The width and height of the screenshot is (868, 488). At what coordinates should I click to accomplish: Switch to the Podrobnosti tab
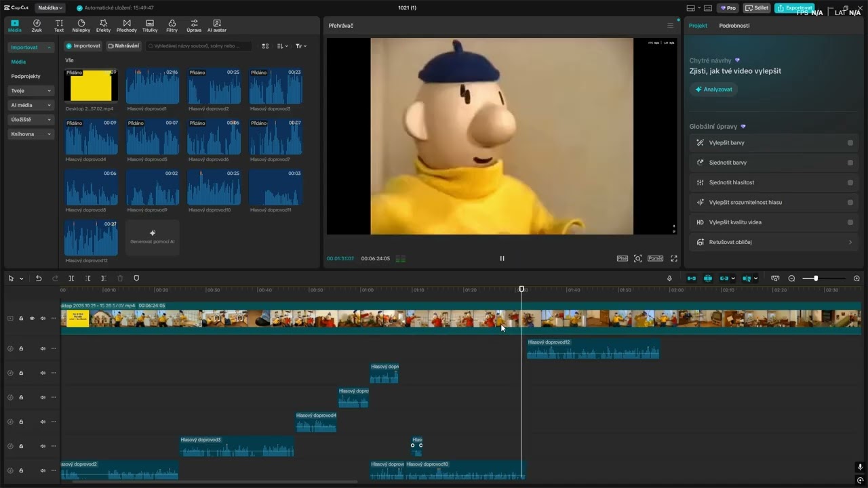[734, 26]
